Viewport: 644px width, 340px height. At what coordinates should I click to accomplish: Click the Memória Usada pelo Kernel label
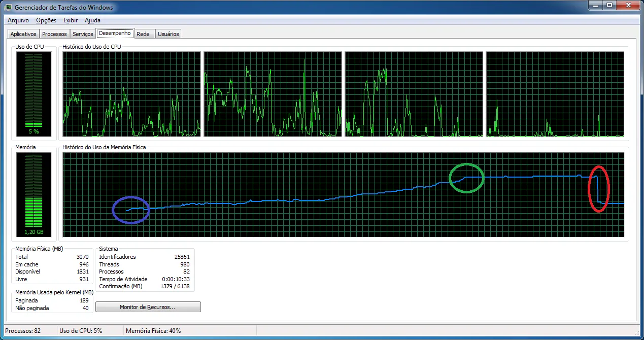pyautogui.click(x=54, y=293)
